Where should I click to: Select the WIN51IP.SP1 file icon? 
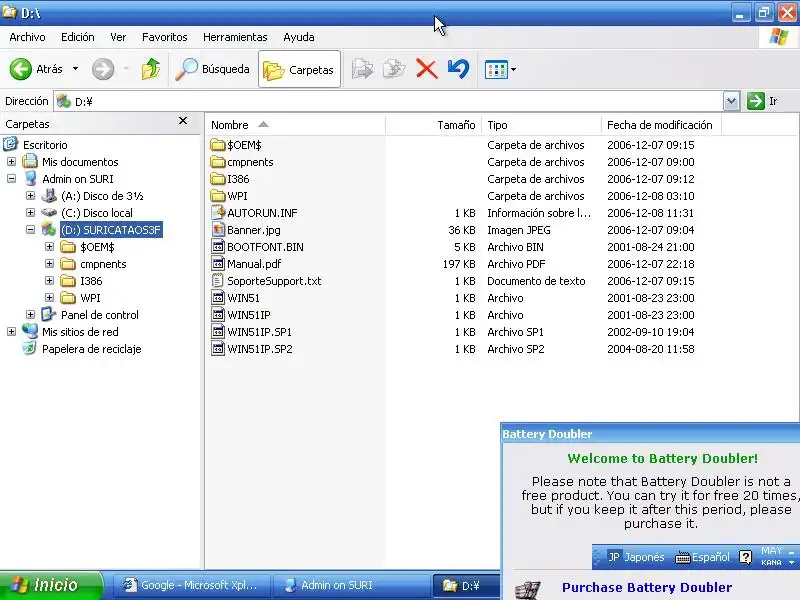pyautogui.click(x=218, y=332)
